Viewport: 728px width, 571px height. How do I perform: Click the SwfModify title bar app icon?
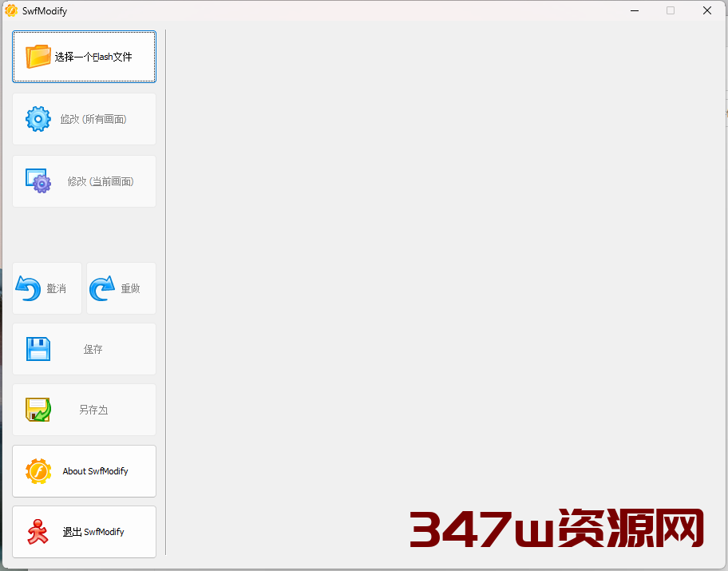pos(11,10)
